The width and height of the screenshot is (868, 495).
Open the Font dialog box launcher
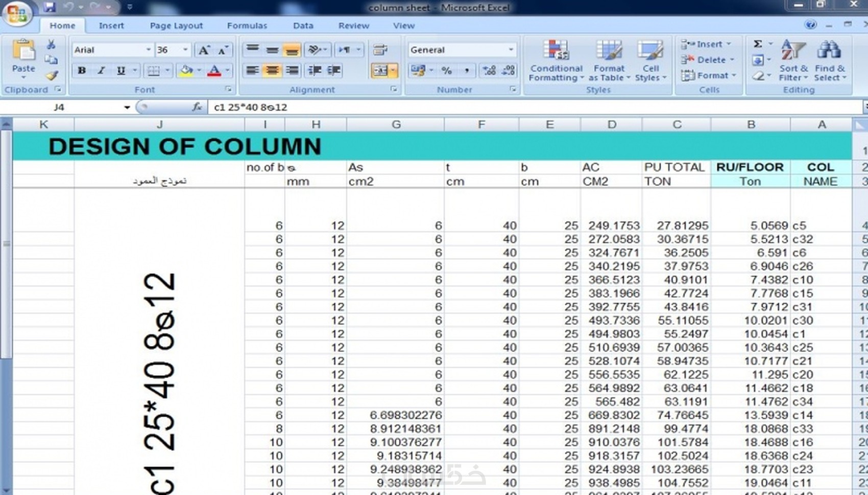[228, 89]
